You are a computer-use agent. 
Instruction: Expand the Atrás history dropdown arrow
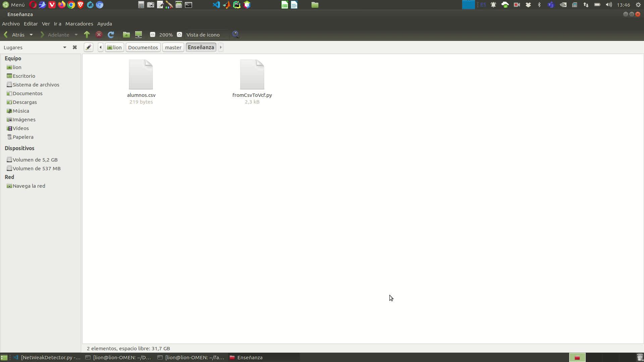pyautogui.click(x=31, y=35)
